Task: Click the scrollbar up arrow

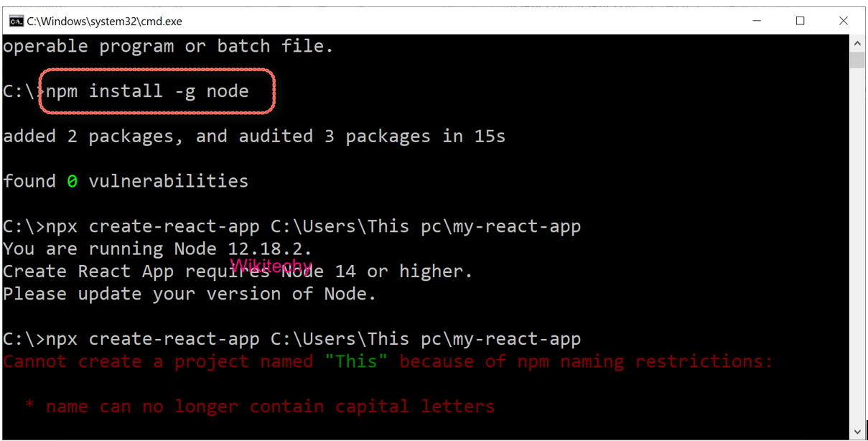Action: pos(857,43)
